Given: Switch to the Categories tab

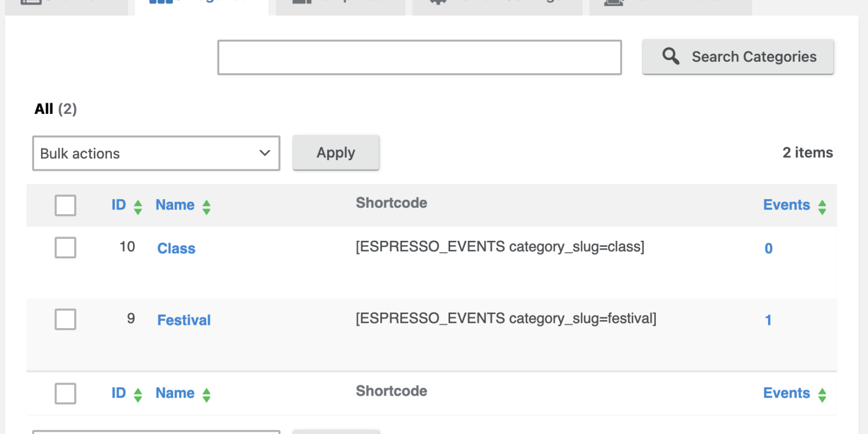Looking at the screenshot, I should (201, 3).
